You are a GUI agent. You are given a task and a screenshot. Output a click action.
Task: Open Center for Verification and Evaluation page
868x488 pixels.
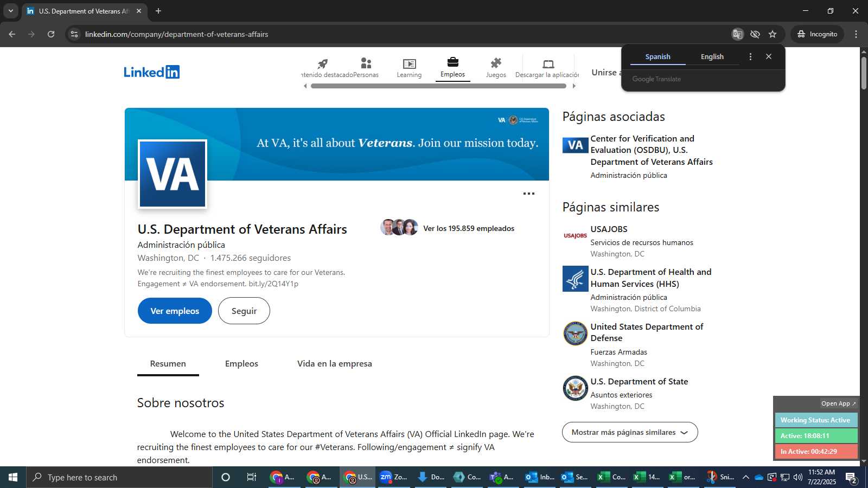[x=652, y=150]
